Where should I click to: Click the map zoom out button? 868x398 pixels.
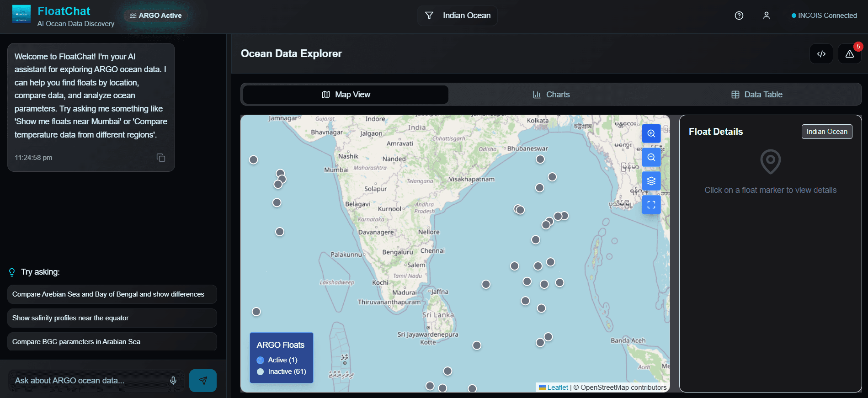point(651,157)
